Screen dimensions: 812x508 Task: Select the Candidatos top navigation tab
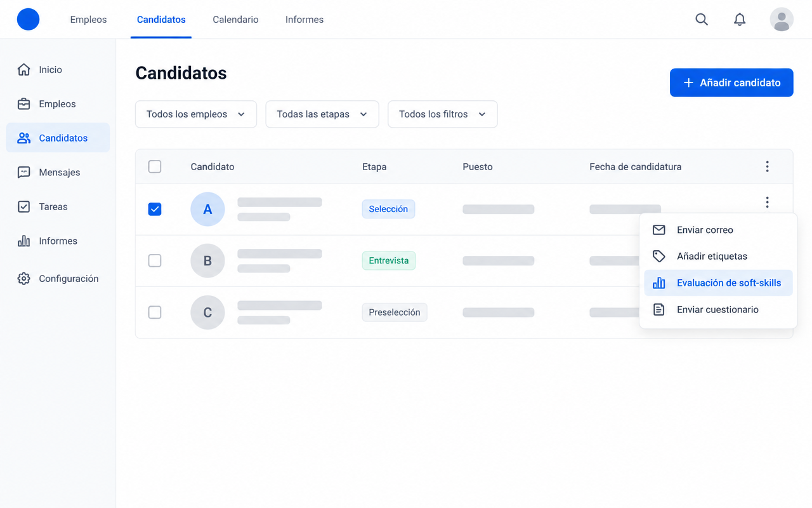[x=161, y=20]
